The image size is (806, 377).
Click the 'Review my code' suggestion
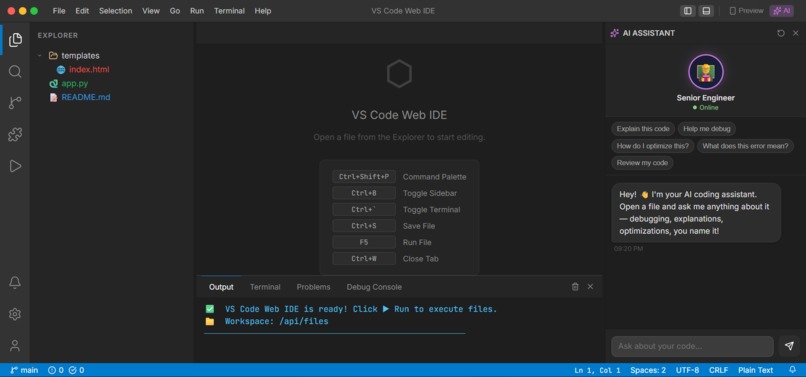tap(643, 163)
